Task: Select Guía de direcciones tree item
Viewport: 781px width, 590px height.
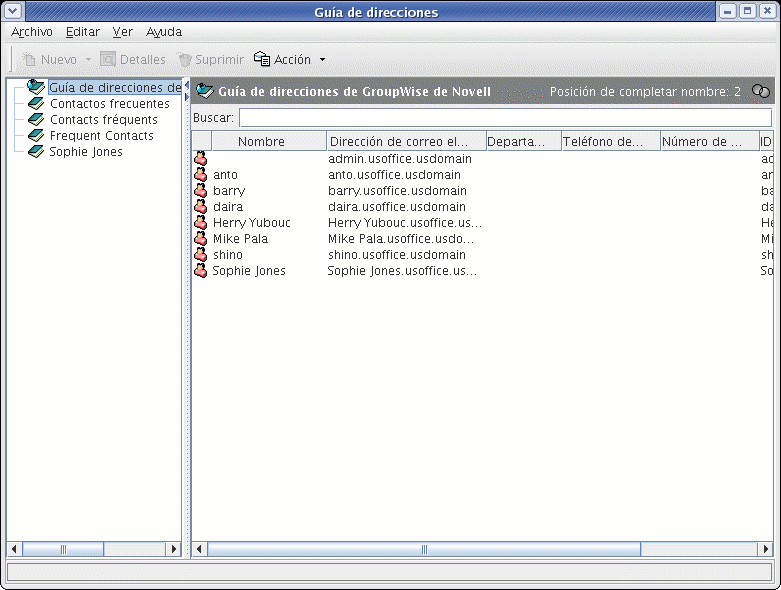Action: (115, 88)
